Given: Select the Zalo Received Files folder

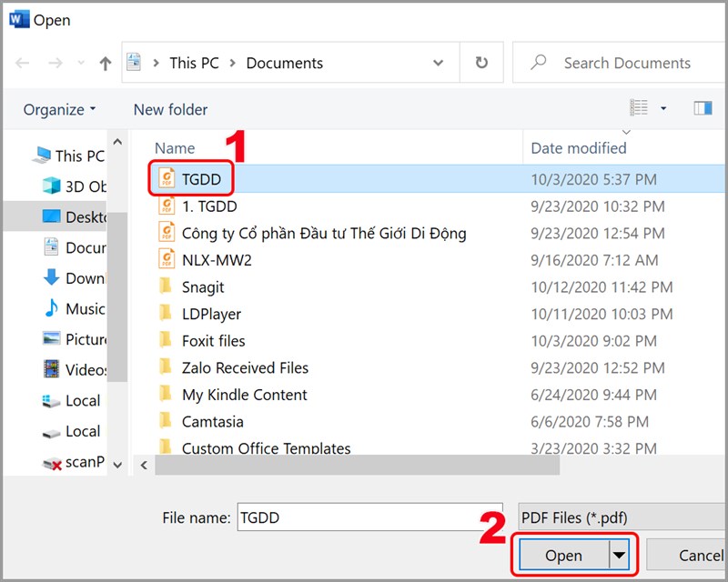Looking at the screenshot, I should point(245,368).
